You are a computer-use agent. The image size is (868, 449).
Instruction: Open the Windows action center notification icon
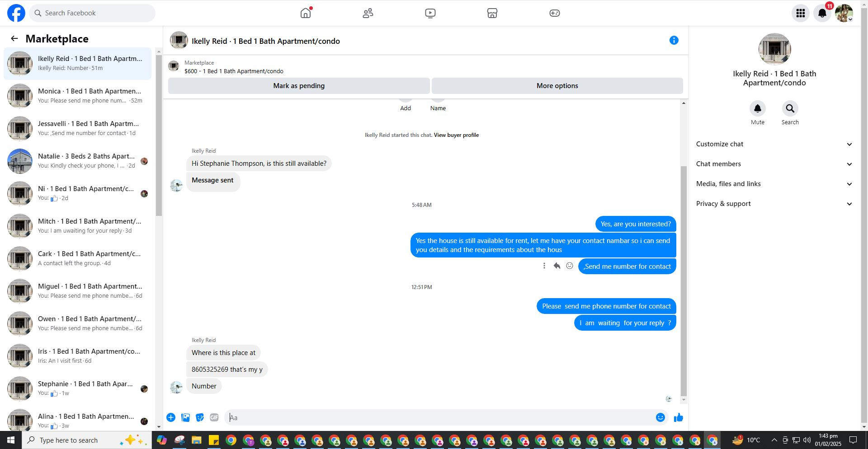[853, 440]
